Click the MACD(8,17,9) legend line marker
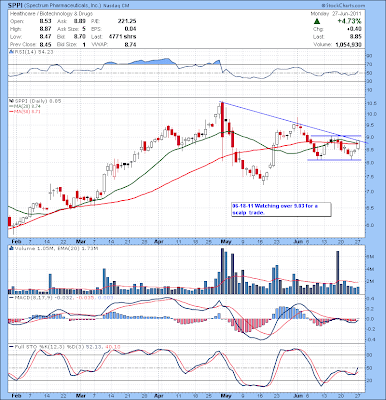The height and width of the screenshot is (400, 386). pos(11,297)
